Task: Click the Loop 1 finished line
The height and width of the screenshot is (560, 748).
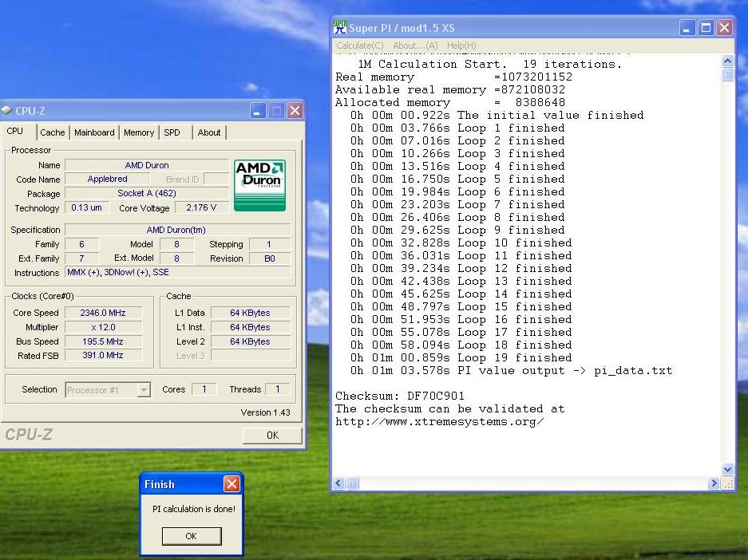Action: click(x=457, y=128)
